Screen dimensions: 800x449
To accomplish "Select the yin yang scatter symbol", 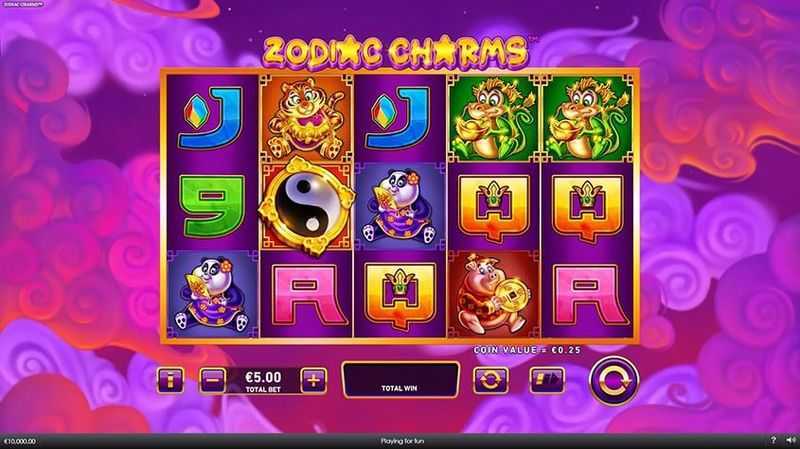I will point(306,206).
